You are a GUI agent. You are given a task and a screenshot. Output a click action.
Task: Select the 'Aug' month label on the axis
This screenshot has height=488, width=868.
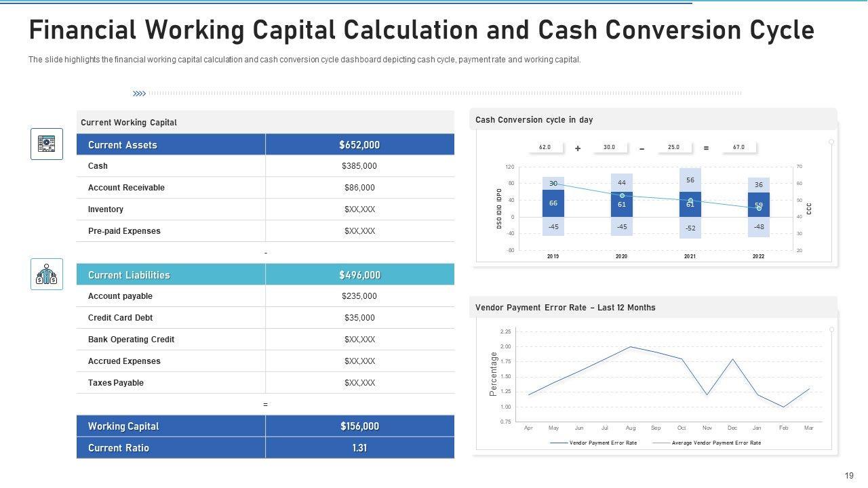631,428
